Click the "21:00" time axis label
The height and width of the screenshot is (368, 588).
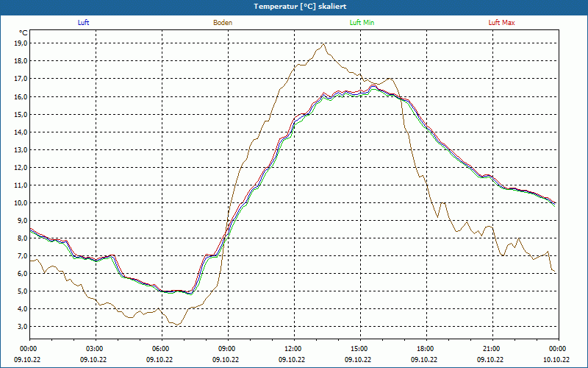(x=492, y=349)
